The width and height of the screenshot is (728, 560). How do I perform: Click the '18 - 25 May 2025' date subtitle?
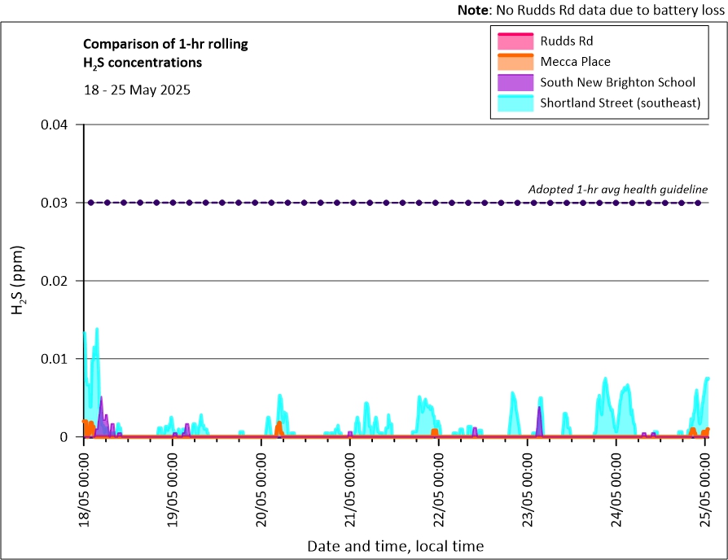click(137, 90)
